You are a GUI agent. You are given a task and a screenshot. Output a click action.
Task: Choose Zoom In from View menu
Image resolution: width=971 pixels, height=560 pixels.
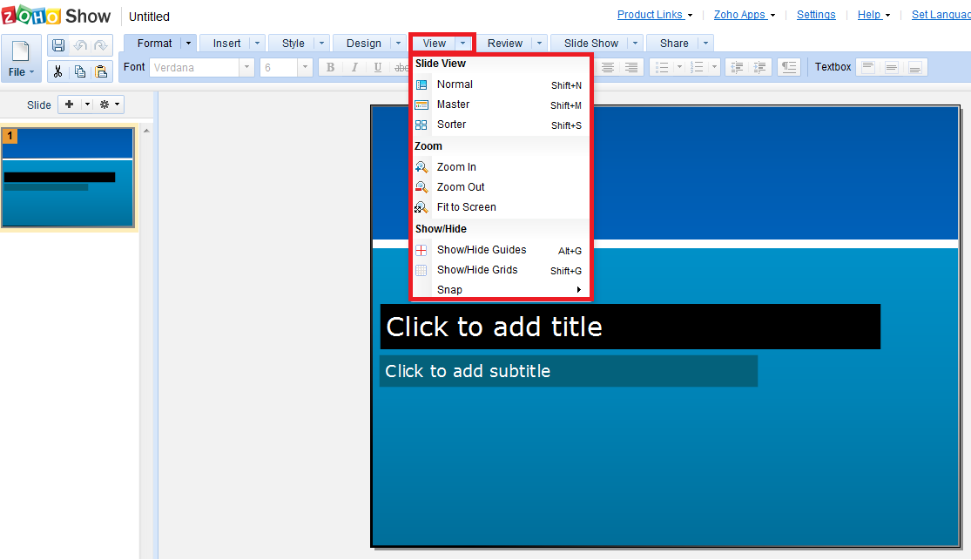coord(499,167)
